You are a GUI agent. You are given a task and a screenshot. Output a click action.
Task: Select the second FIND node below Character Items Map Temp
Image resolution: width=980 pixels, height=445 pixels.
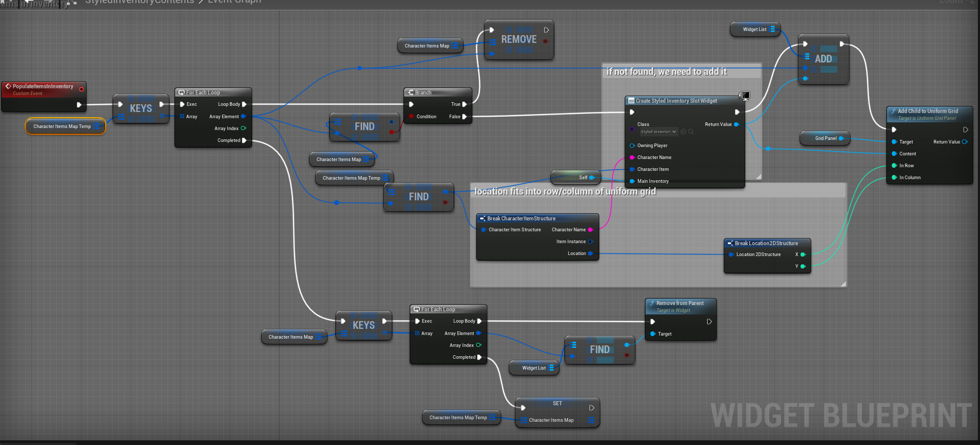point(419,197)
